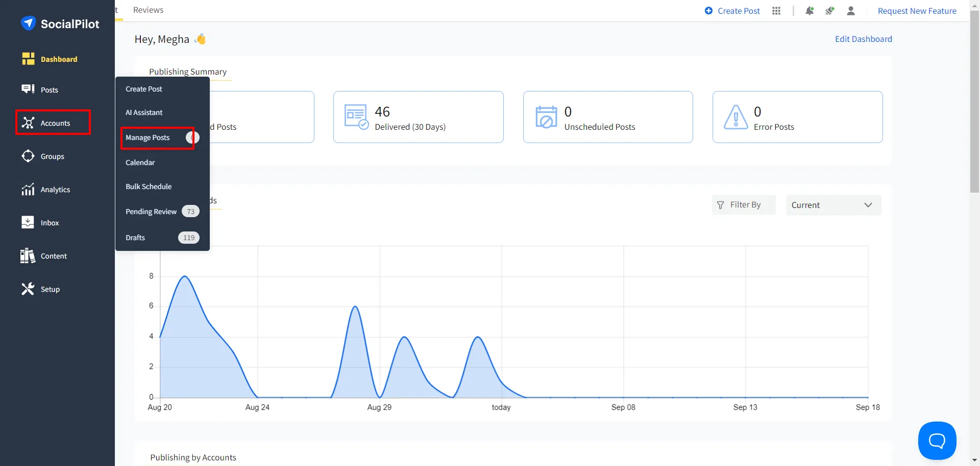
Task: Open the Groups section
Action: [53, 156]
